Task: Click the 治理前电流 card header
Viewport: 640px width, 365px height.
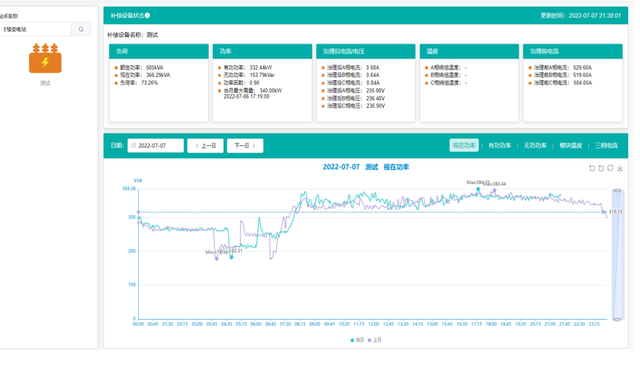Action: point(573,51)
